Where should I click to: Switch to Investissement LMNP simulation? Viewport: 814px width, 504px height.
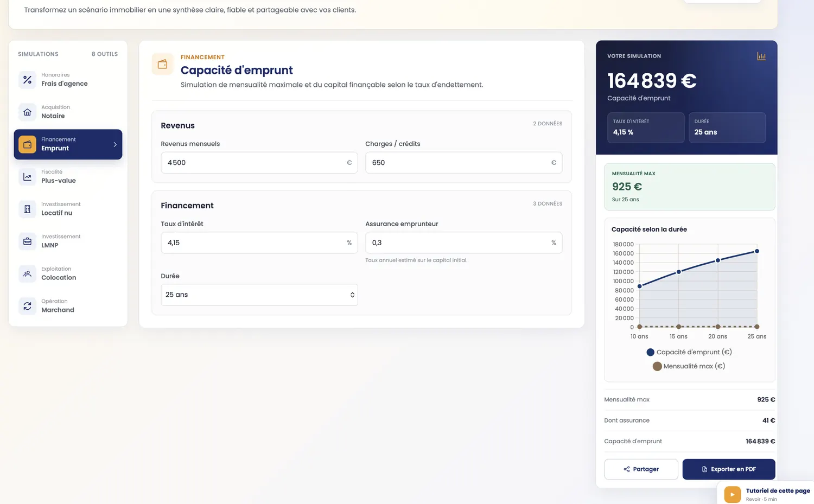tap(68, 241)
